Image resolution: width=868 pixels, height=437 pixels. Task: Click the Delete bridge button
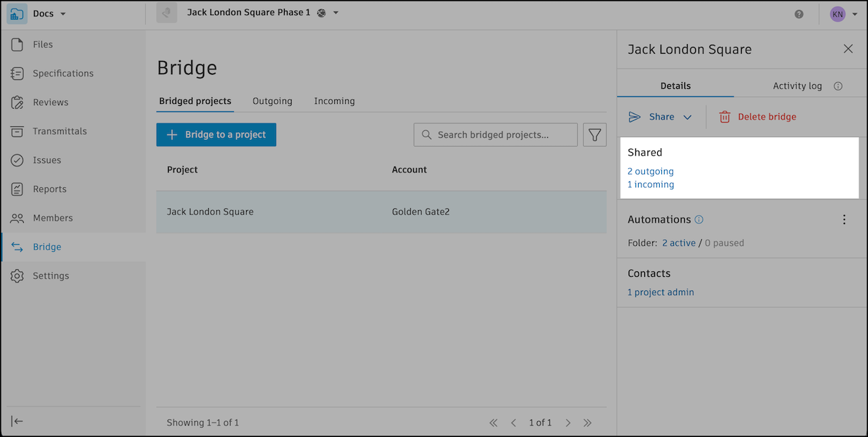coord(758,117)
